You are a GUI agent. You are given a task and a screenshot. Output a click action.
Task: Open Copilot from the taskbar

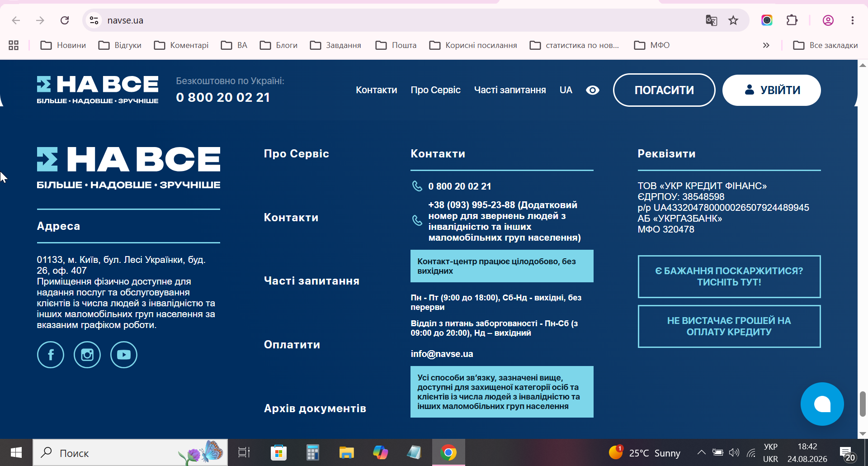click(380, 452)
